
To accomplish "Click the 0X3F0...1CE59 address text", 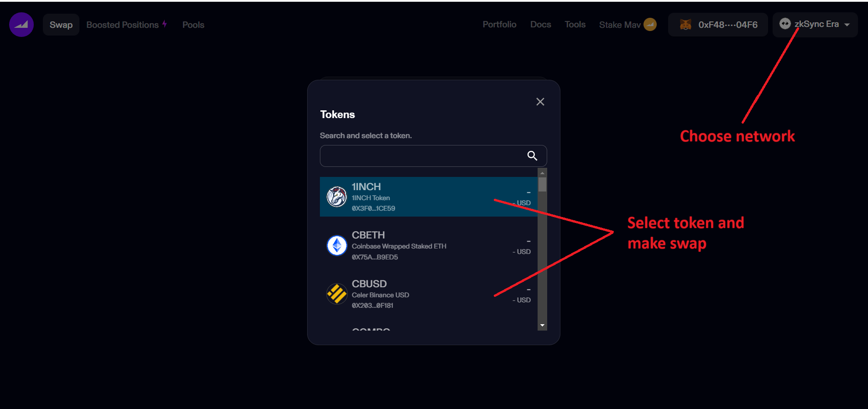I will [373, 208].
